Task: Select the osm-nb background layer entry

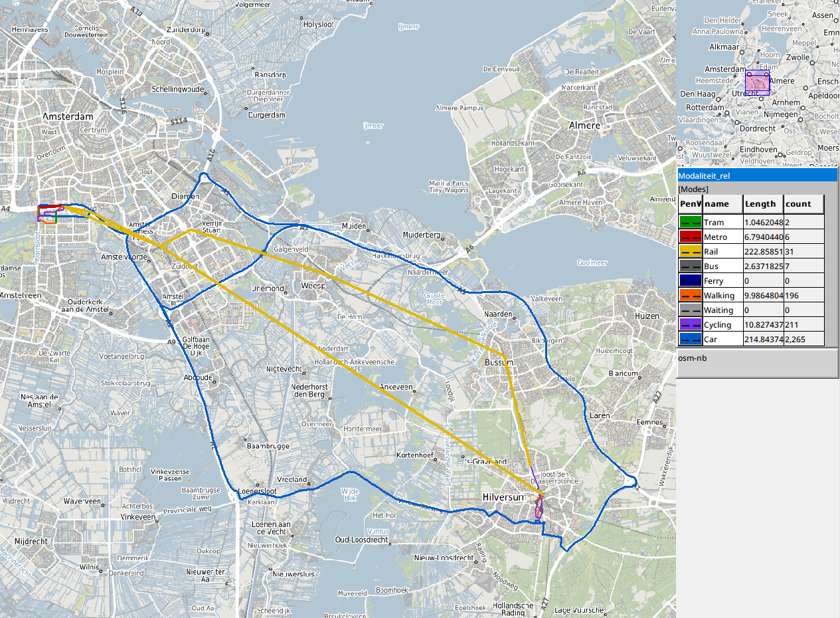Action: coord(692,358)
